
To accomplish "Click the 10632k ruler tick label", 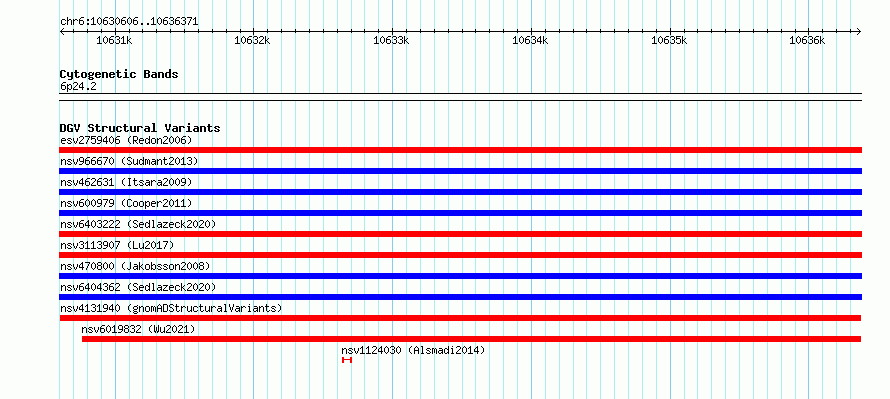I will click(x=253, y=40).
